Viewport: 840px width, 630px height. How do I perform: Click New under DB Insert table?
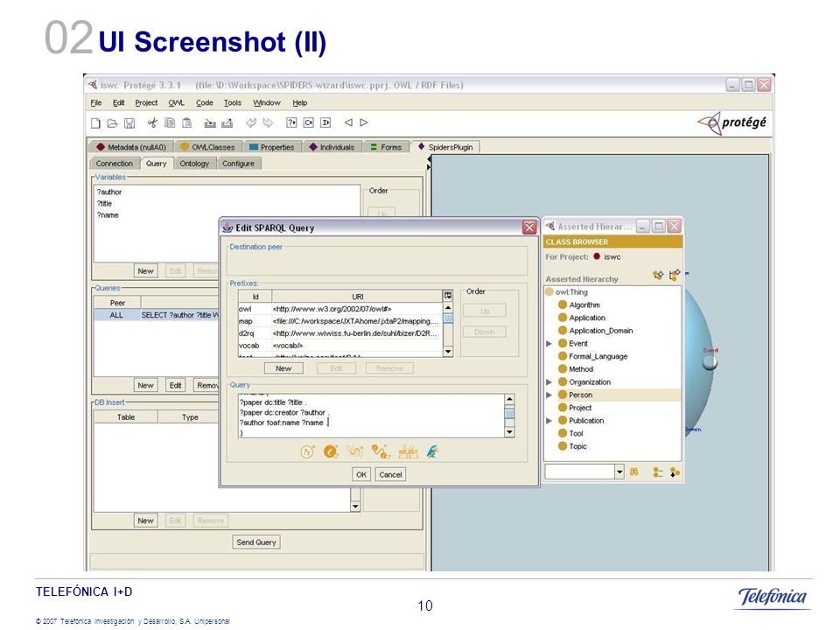[145, 521]
